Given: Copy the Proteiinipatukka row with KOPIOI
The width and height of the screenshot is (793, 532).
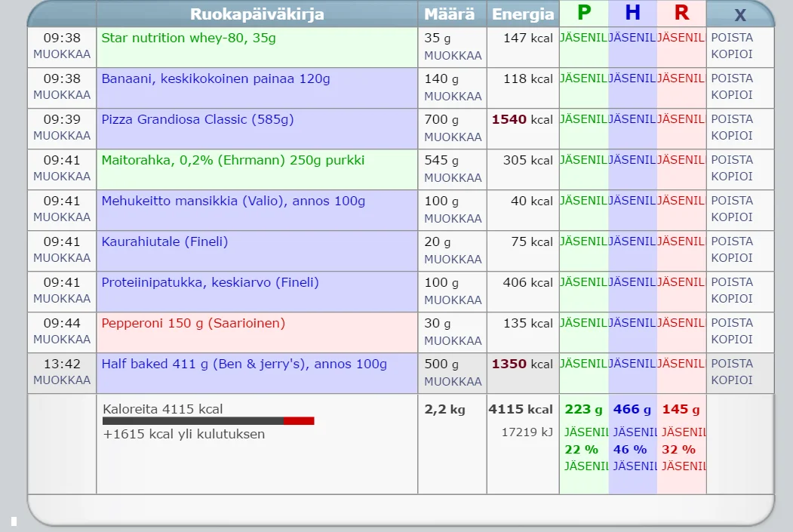Looking at the screenshot, I should (x=732, y=299).
